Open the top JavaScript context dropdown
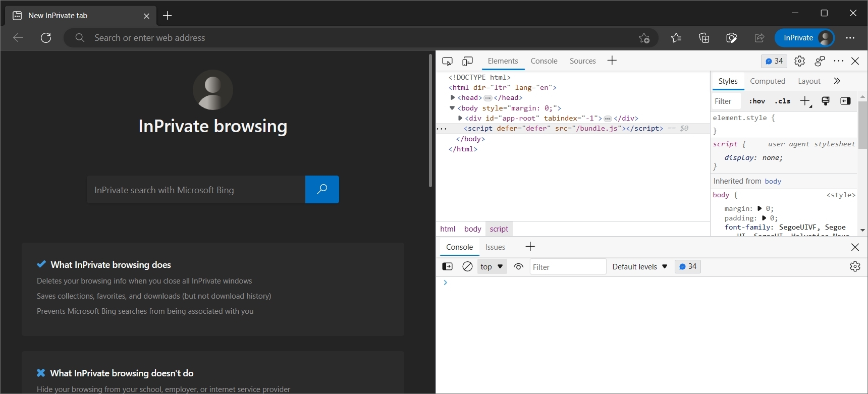This screenshot has height=394, width=868. coord(492,266)
